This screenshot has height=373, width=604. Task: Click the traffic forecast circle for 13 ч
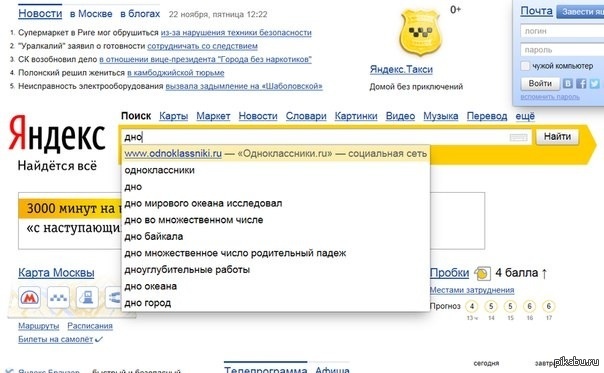coord(472,306)
